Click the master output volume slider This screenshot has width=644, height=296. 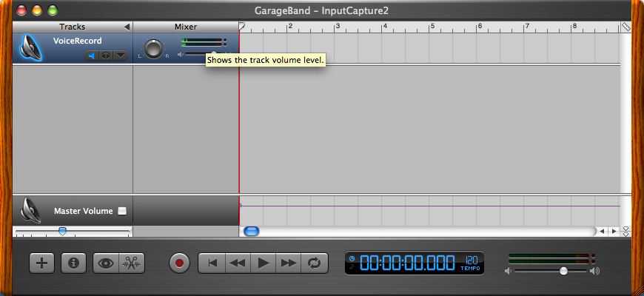563,272
